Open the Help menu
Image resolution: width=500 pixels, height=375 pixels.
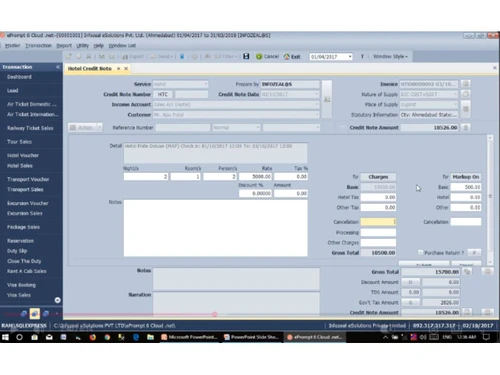pos(98,45)
